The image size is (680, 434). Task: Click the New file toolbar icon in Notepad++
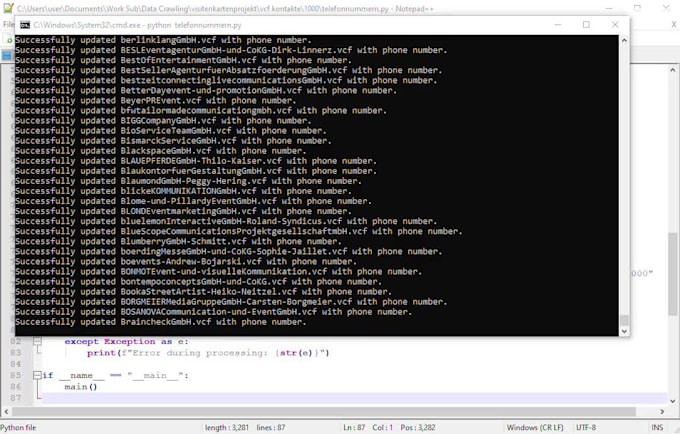[9, 40]
